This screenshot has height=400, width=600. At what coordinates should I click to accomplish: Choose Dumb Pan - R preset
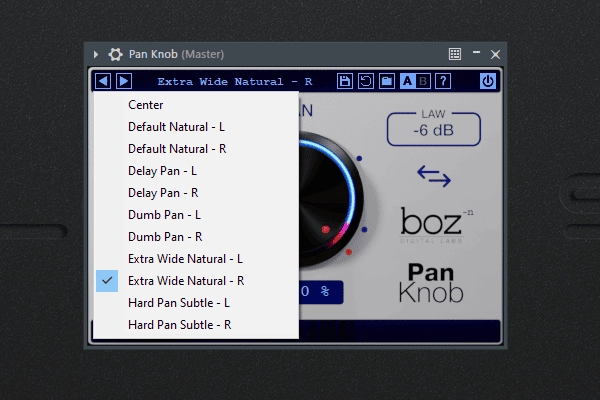196,237
